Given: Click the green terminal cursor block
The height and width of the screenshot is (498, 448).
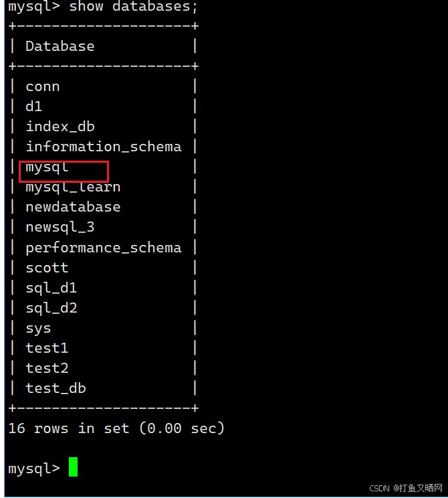Looking at the screenshot, I should click(x=73, y=467).
